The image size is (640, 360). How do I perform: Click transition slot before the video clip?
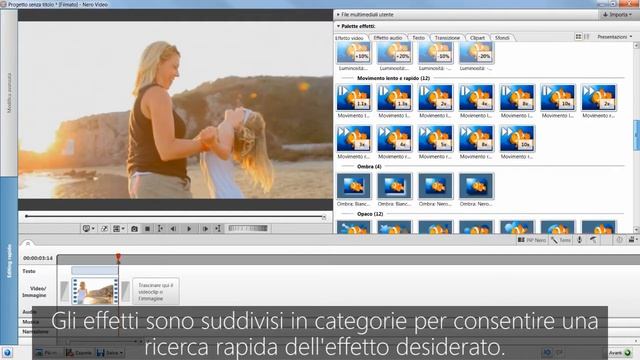click(64, 291)
